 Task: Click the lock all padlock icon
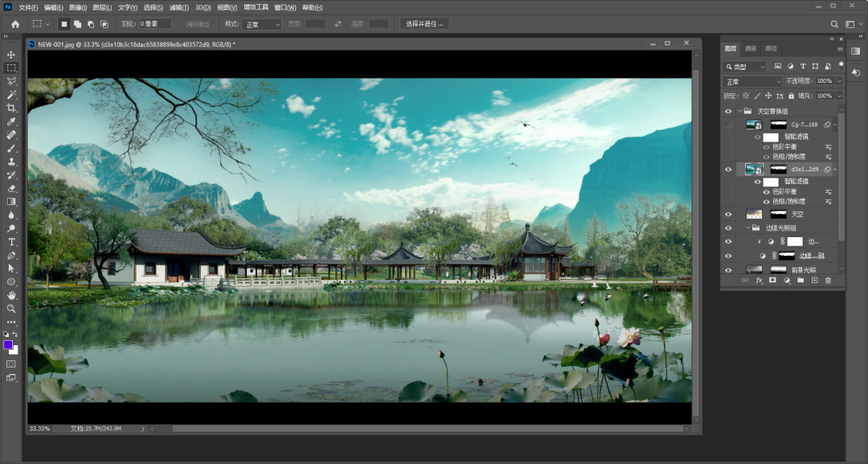[x=791, y=96]
